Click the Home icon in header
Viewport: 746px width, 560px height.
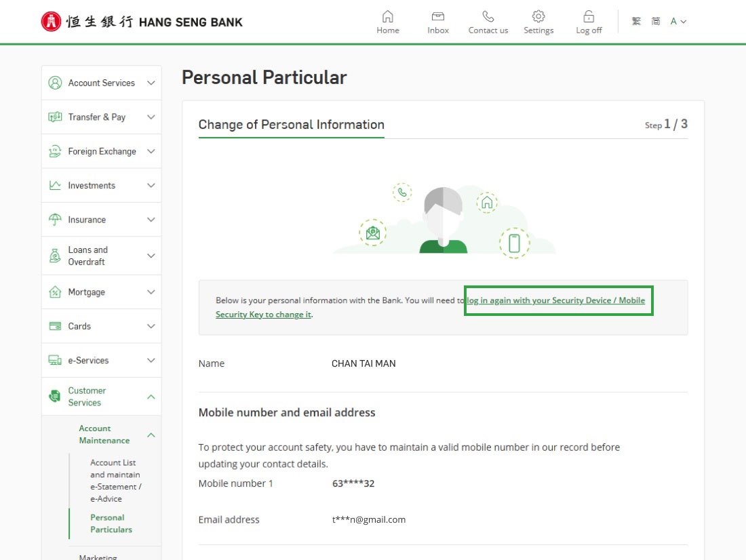coord(387,17)
